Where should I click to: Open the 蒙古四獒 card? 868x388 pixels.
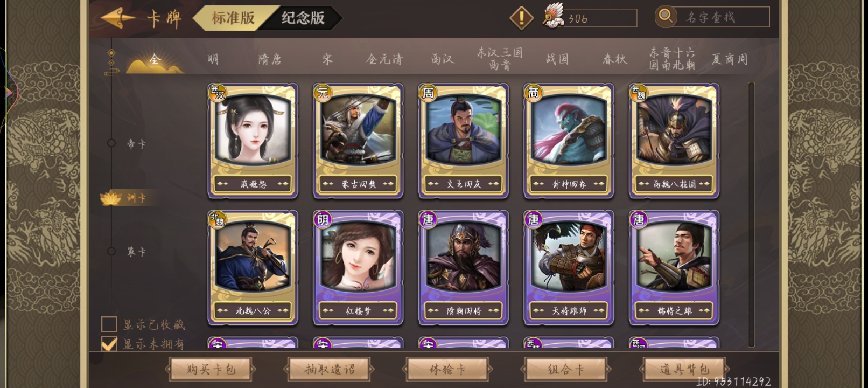click(358, 141)
